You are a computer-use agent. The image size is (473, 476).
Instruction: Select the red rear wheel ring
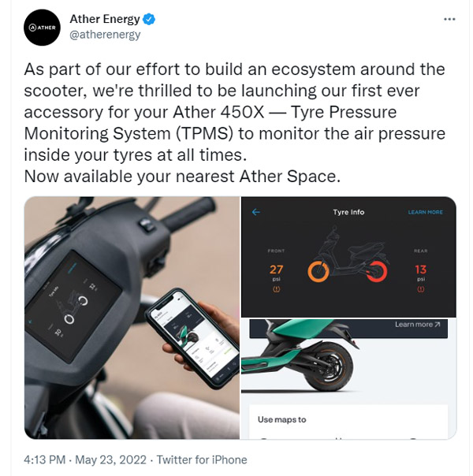377,272
